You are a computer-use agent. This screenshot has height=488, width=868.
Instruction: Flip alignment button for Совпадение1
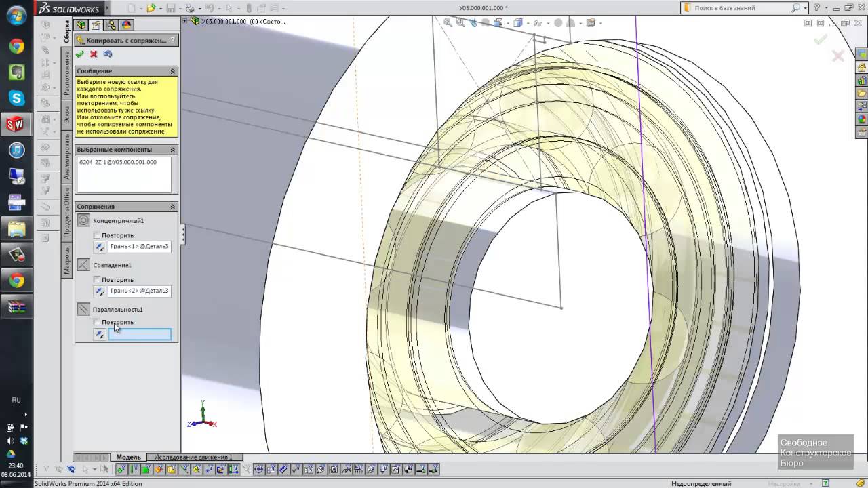(100, 291)
